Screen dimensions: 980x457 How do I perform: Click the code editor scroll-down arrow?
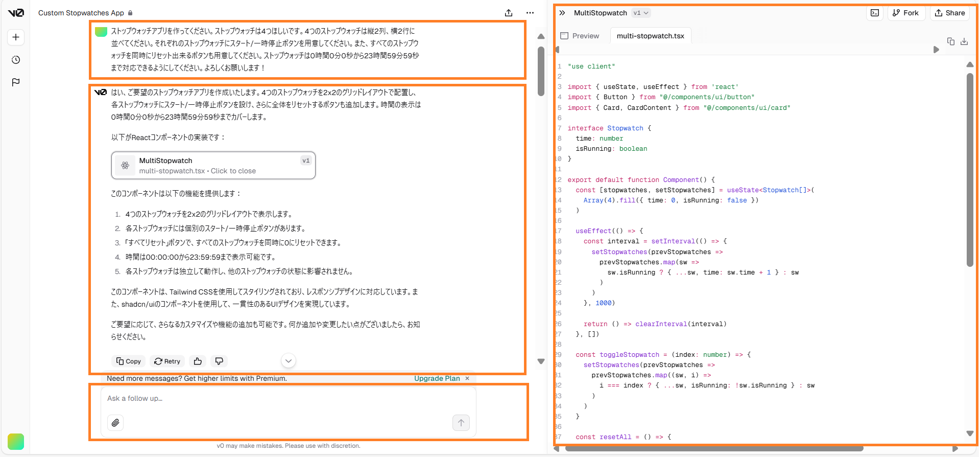click(970, 433)
